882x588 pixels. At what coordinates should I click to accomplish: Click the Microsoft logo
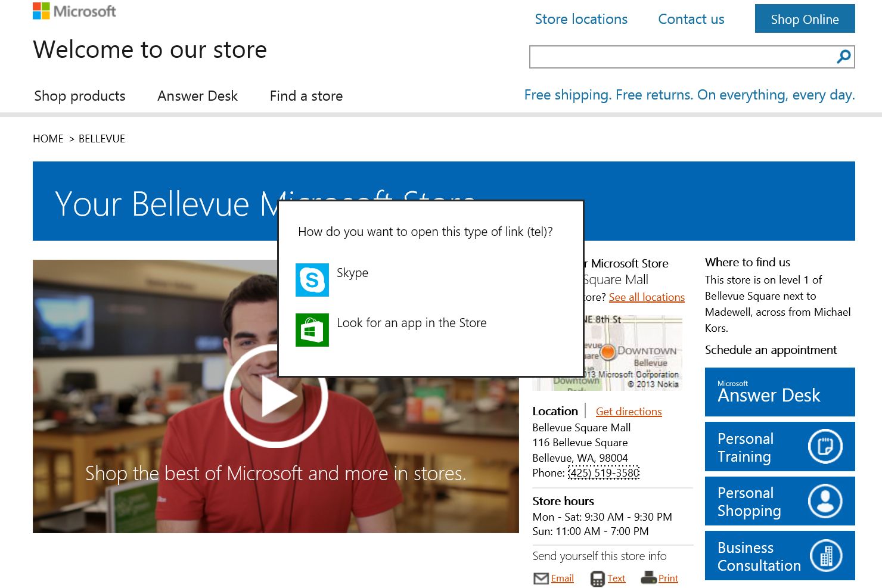74,11
